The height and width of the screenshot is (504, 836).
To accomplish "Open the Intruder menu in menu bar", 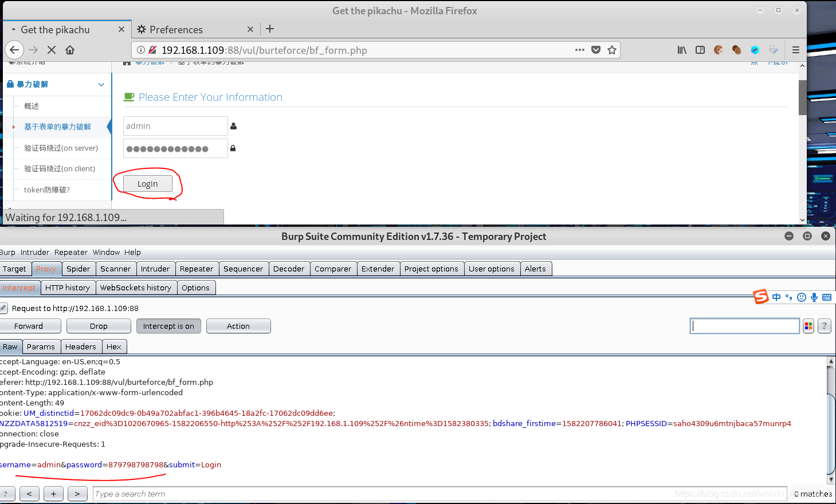I will [35, 252].
